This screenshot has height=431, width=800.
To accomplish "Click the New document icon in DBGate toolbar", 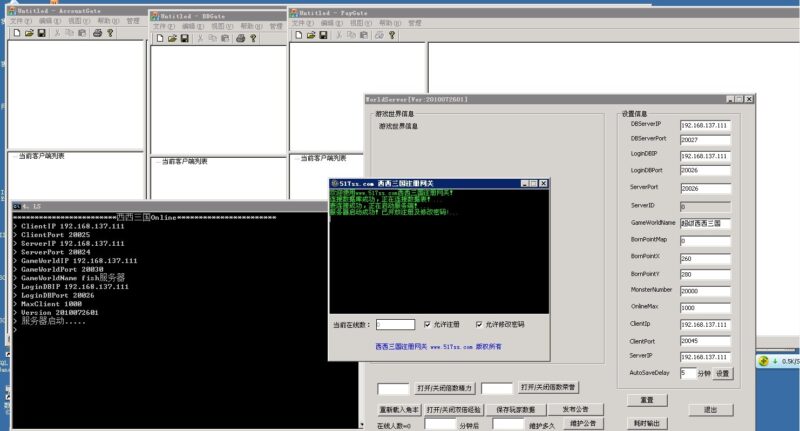I will pyautogui.click(x=159, y=39).
